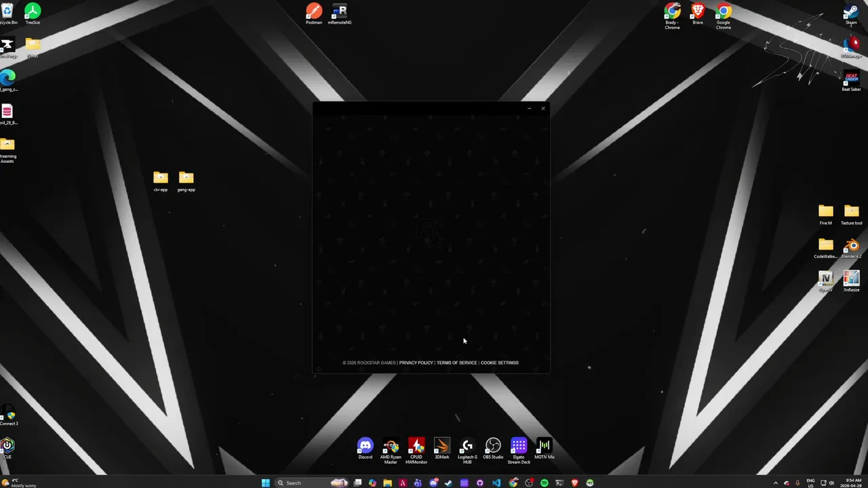This screenshot has width=868, height=488.
Task: Open Spotify from the taskbar
Action: point(545,483)
